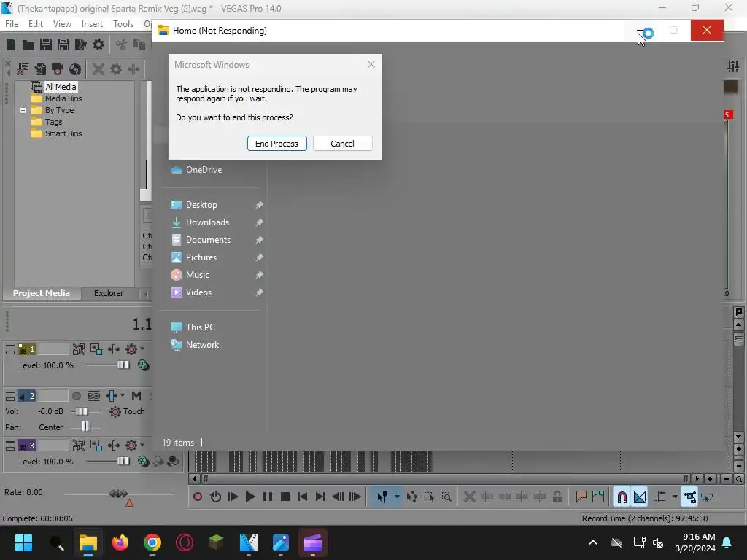Toggle Enable Snapping magnet button
Screen dimensions: 747x560
tap(622, 497)
